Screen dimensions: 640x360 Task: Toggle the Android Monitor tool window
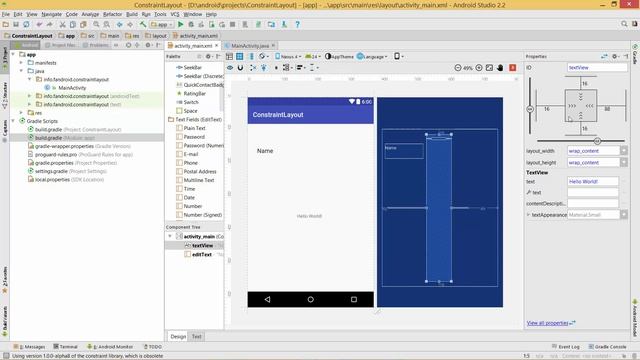110,347
